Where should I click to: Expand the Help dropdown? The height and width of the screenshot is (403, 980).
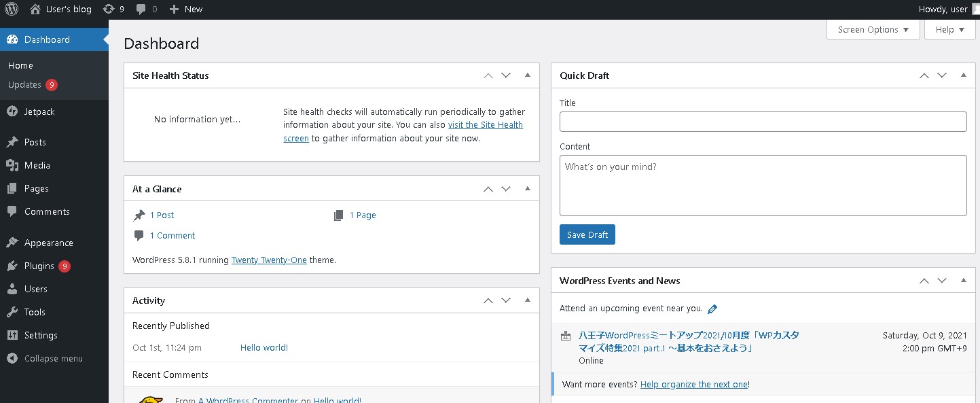click(949, 29)
